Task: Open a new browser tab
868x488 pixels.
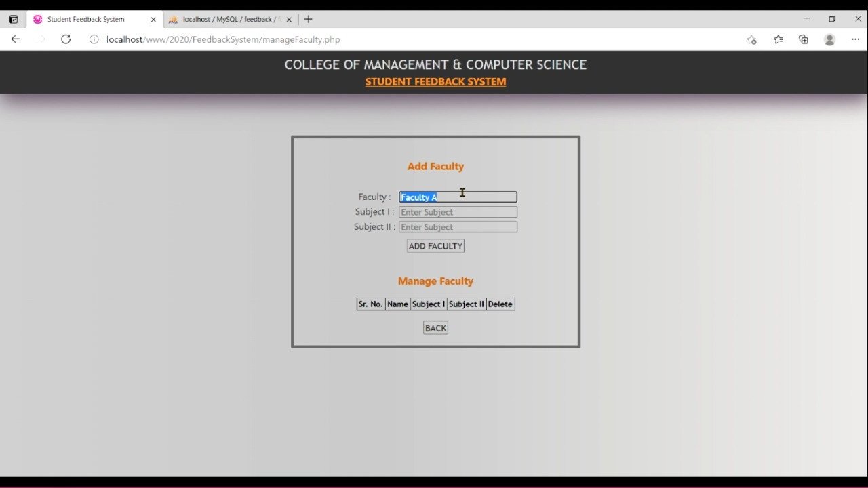Action: click(x=309, y=19)
